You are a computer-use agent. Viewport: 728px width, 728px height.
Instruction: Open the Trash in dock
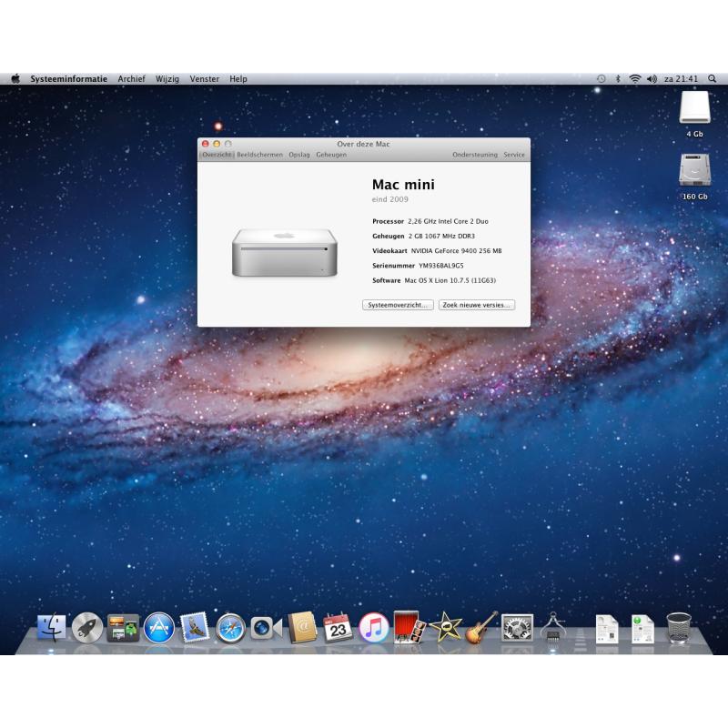point(678,628)
